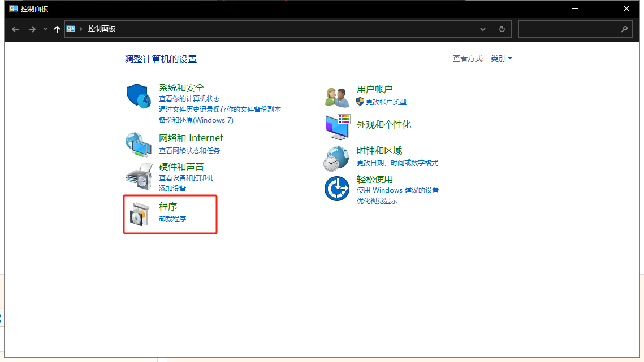Click the control panel icon in address bar
The image size is (644, 362).
[x=71, y=29]
